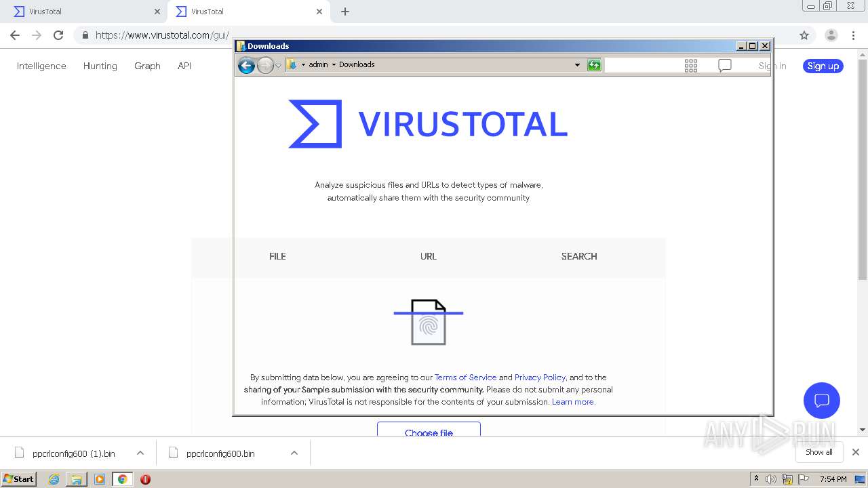Open the notifications speech bubble icon in header
This screenshot has width=868, height=488.
[725, 66]
